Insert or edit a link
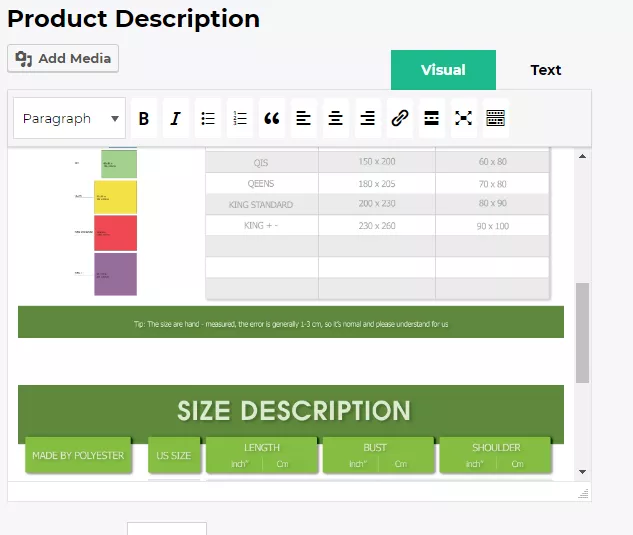Viewport: 633px width, 535px height. [x=400, y=118]
